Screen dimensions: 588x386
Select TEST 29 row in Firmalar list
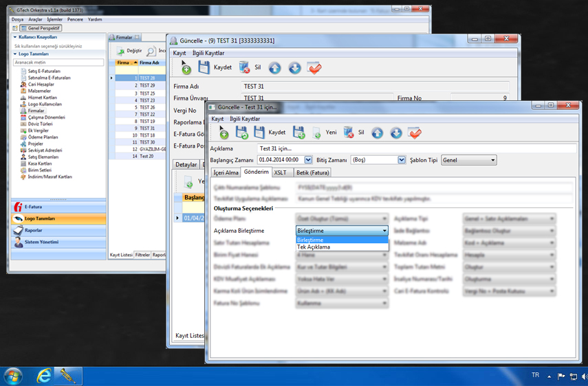(140, 85)
